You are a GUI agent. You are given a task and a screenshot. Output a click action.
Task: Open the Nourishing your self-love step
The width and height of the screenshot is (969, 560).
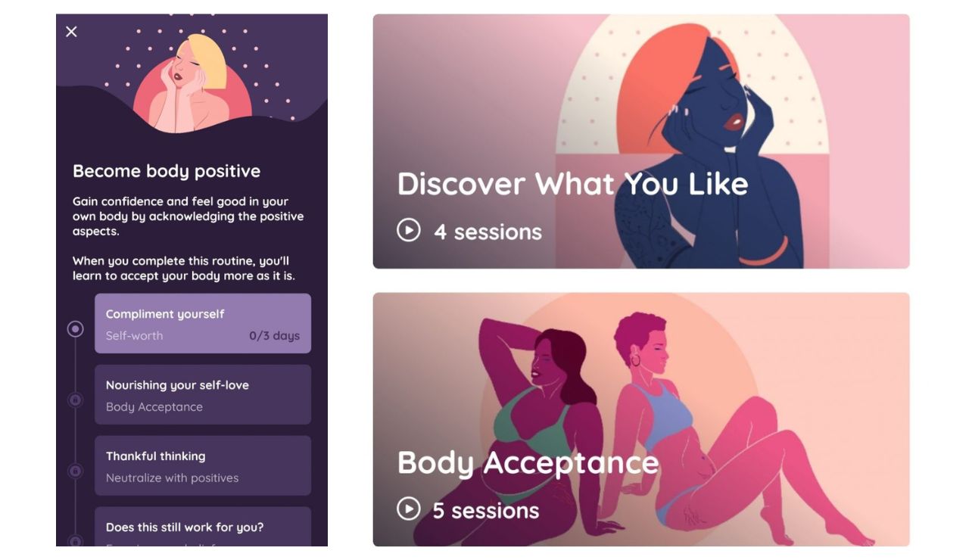(x=203, y=394)
